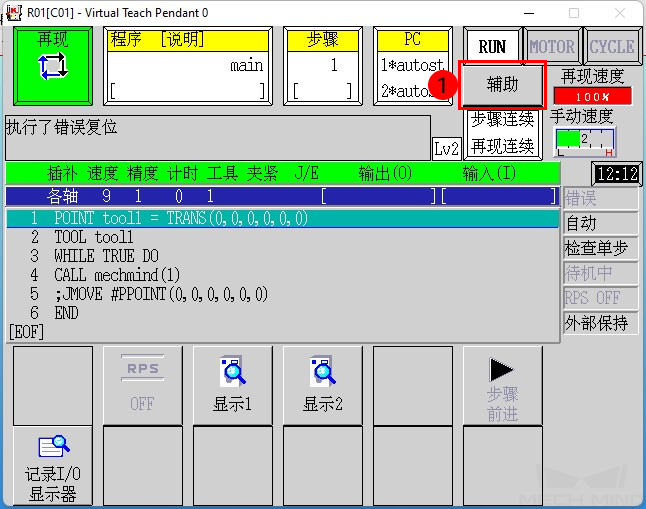Toggle 再现连续 repeat continuous setting

pyautogui.click(x=502, y=146)
